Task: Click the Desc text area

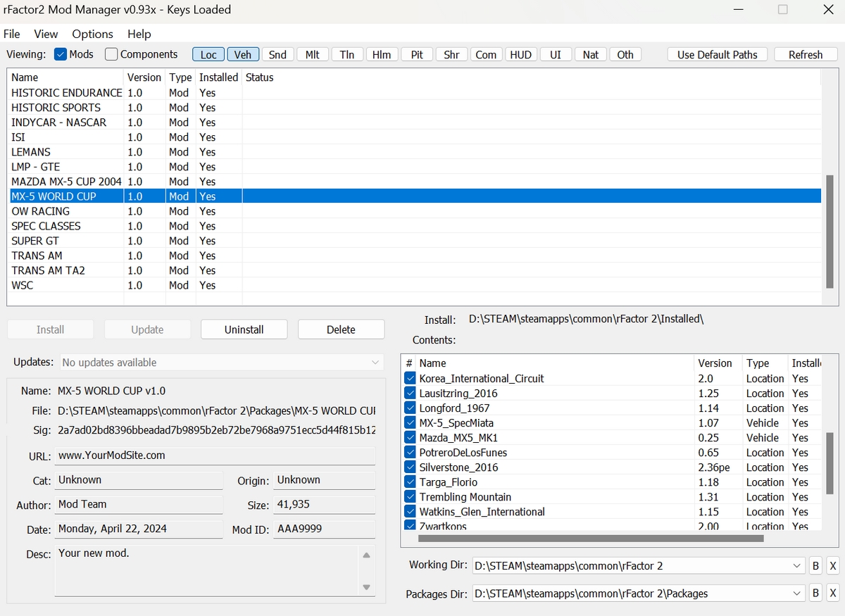Action: tap(208, 570)
